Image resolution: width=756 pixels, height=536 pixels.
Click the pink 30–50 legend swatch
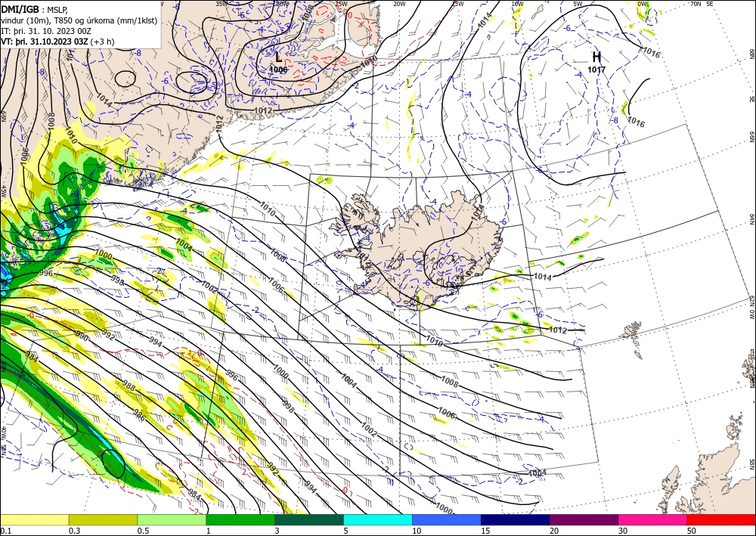pyautogui.click(x=653, y=519)
